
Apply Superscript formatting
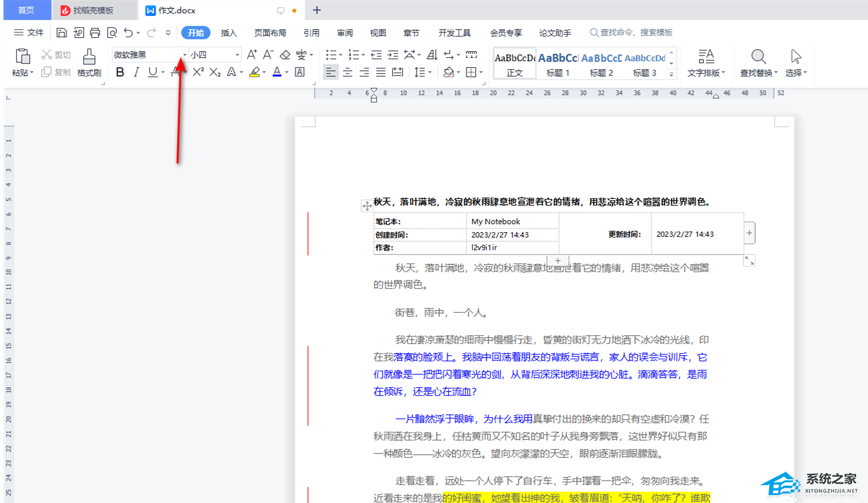point(198,72)
